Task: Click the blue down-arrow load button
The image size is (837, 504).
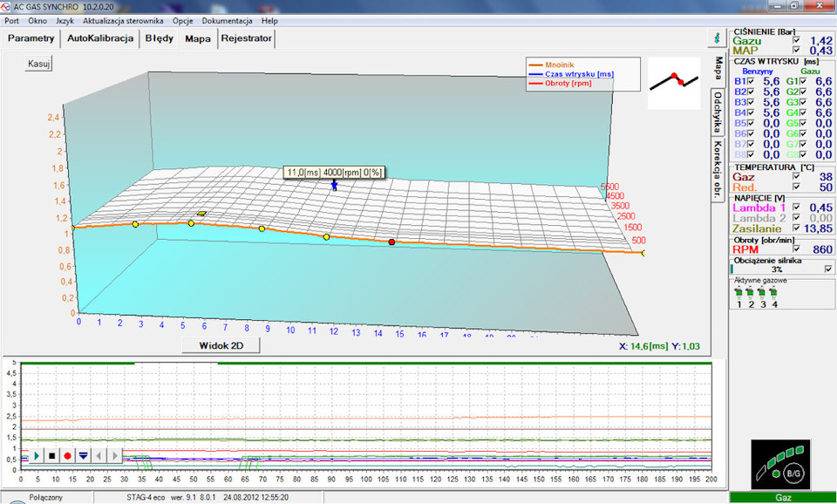Action: coord(84,456)
